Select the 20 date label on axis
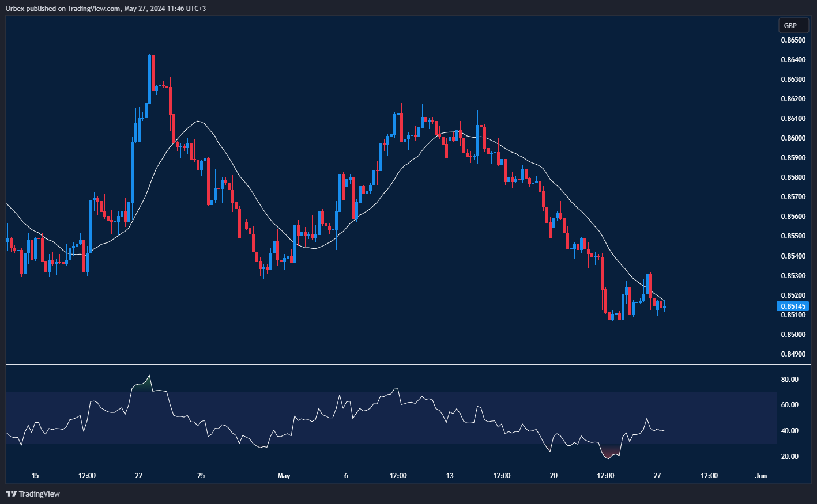The image size is (817, 504). (x=552, y=476)
